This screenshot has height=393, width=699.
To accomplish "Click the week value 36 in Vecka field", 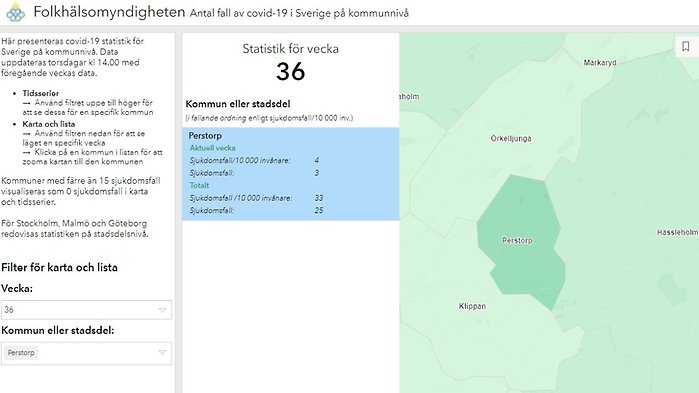I will [x=9, y=310].
